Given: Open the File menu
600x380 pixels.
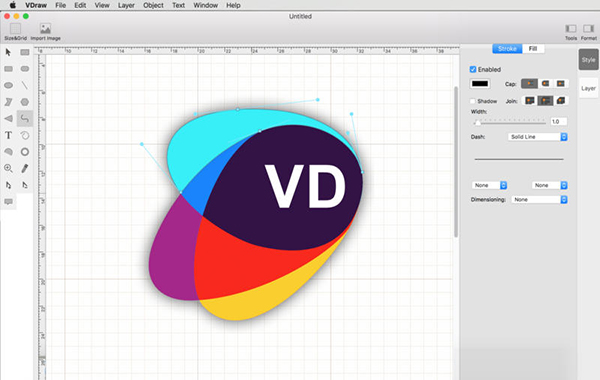Looking at the screenshot, I should point(60,5).
